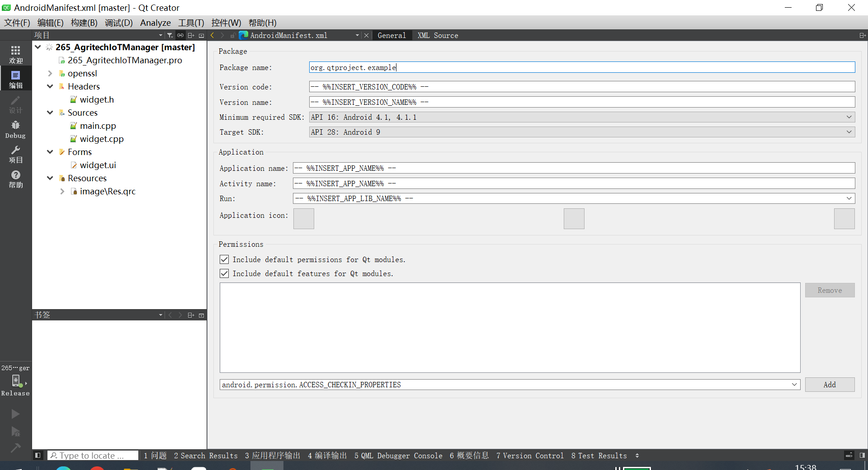This screenshot has width=868, height=470.
Task: Click the Add permission button
Action: point(829,385)
